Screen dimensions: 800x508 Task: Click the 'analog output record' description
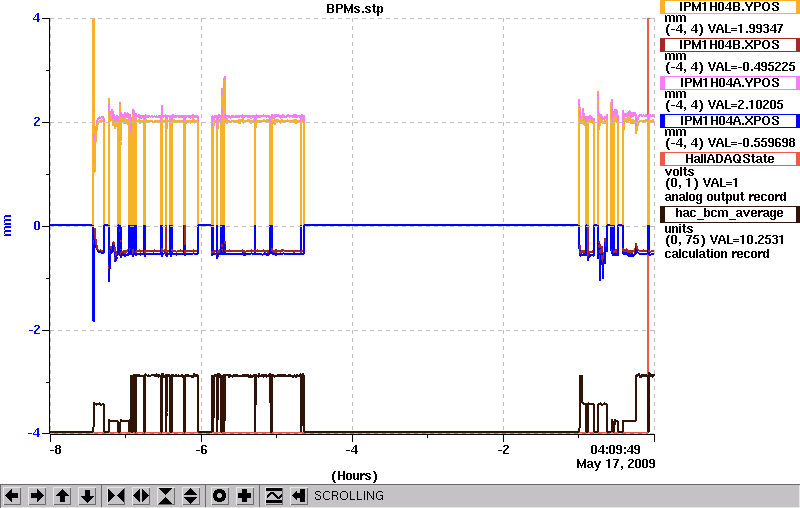[x=725, y=197]
